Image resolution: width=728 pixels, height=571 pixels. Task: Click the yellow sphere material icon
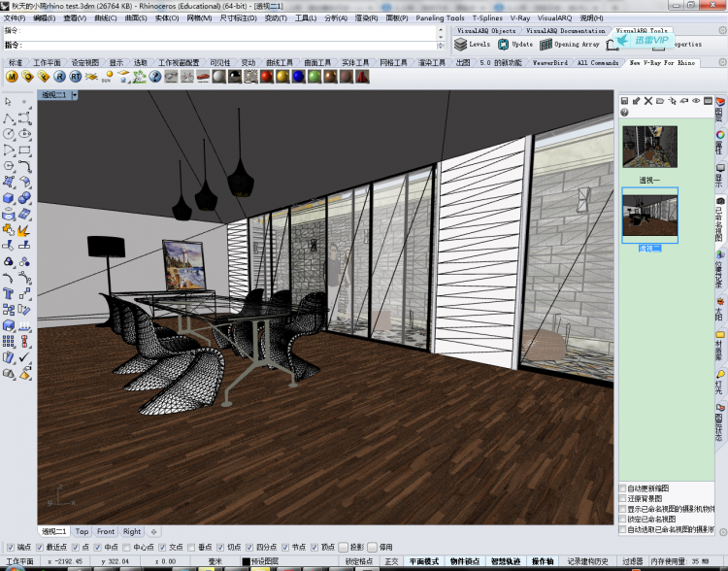[x=282, y=77]
